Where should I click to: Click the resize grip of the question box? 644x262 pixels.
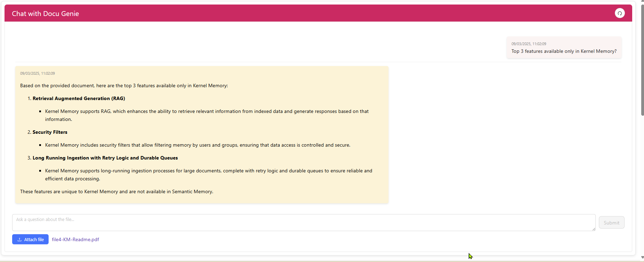[593, 229]
